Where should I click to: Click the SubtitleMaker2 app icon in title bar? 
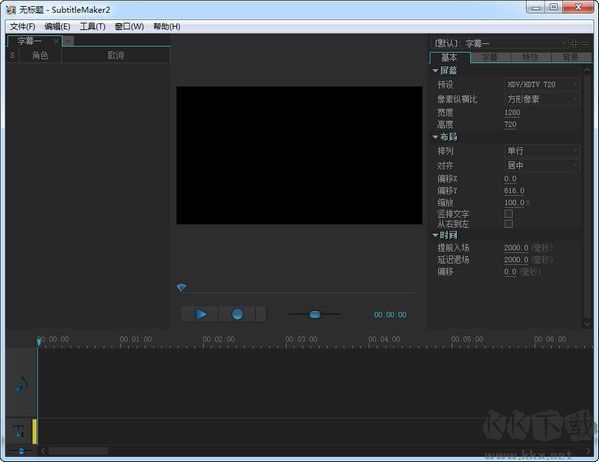point(11,10)
